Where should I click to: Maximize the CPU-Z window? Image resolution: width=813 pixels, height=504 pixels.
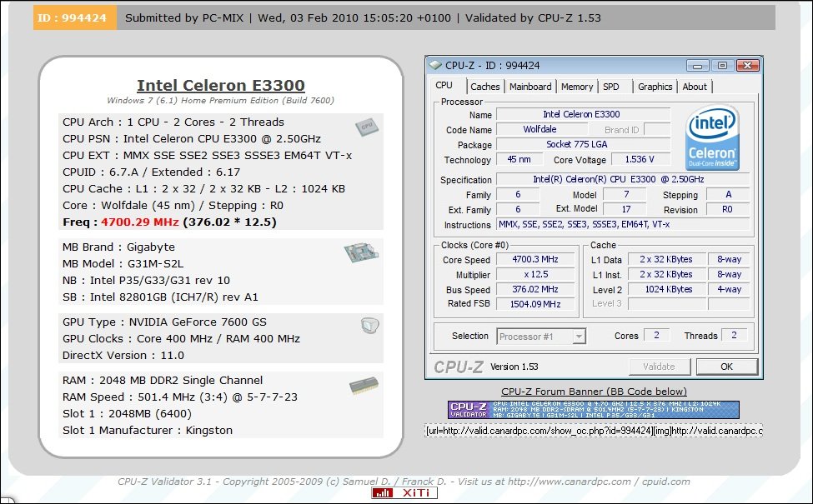(x=722, y=65)
